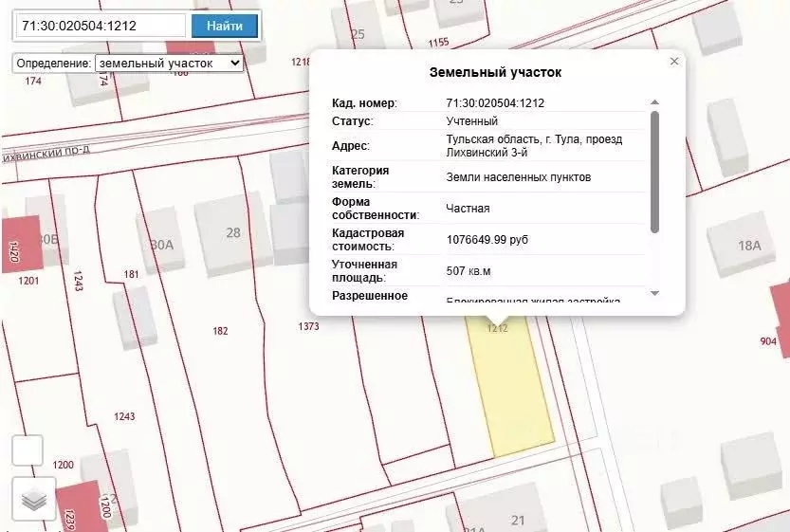Click the horizontal 1243 label beside parcel 1200
The width and height of the screenshot is (790, 532).
pyautogui.click(x=124, y=416)
